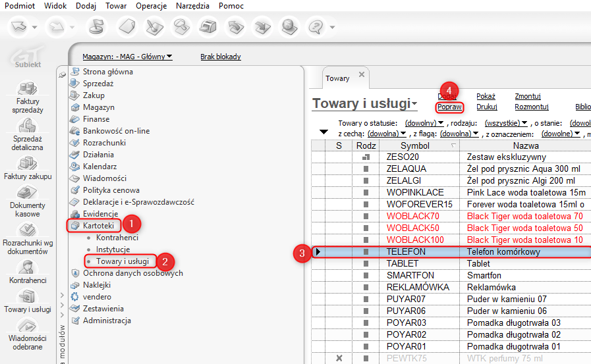
Task: Open status filter (dowolny) dropdown
Action: [x=424, y=123]
